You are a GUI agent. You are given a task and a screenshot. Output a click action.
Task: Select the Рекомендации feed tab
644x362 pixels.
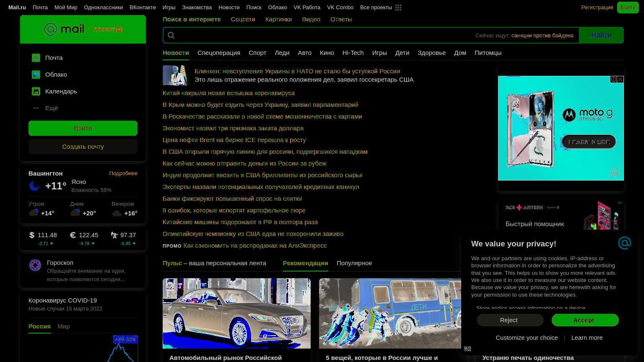306,263
